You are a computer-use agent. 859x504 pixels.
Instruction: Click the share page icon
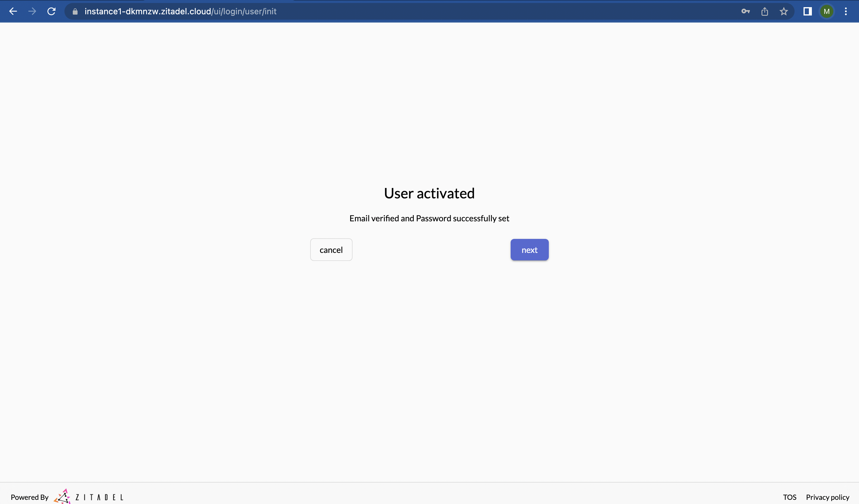pos(764,12)
